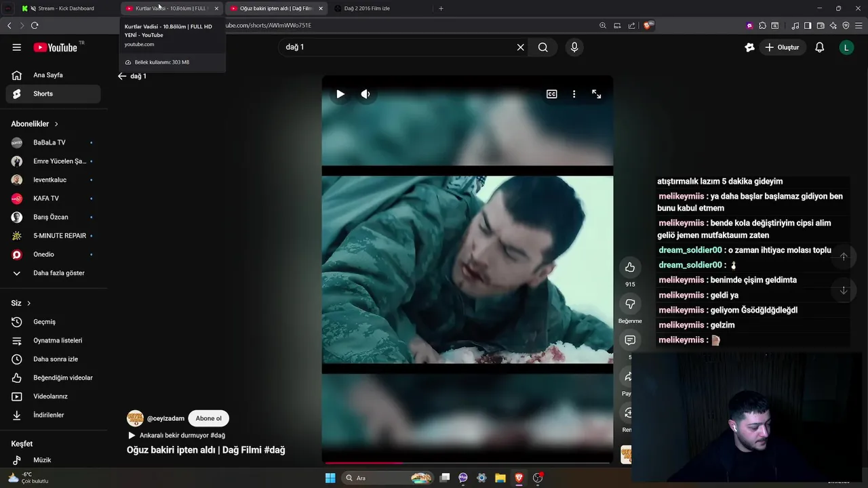
Task: Enter fullscreen for the short
Action: [x=597, y=94]
